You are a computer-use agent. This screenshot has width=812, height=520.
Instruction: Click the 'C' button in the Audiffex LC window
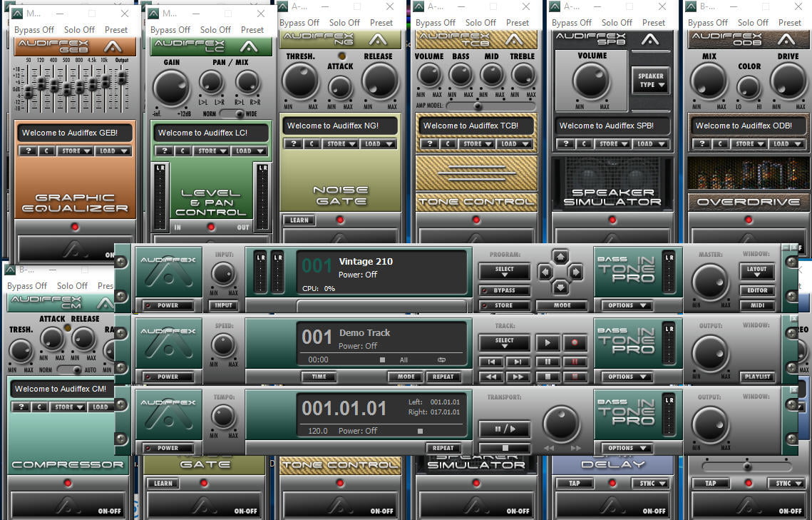pyautogui.click(x=183, y=151)
